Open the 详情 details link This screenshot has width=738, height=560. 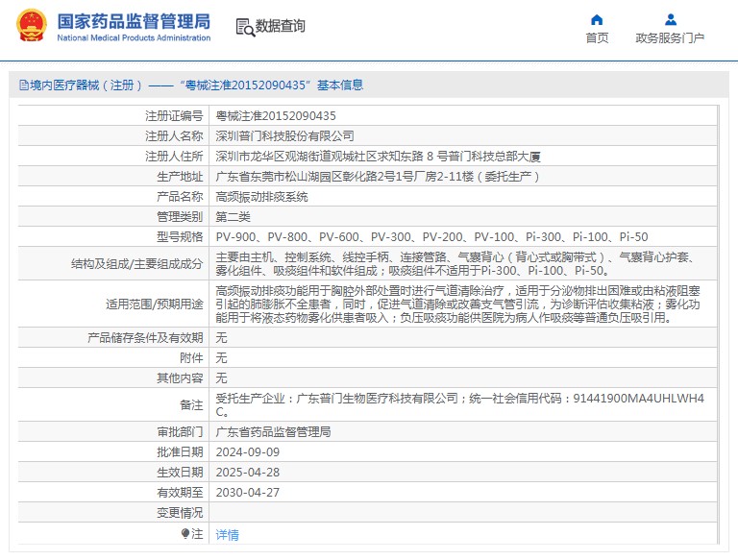pos(227,535)
